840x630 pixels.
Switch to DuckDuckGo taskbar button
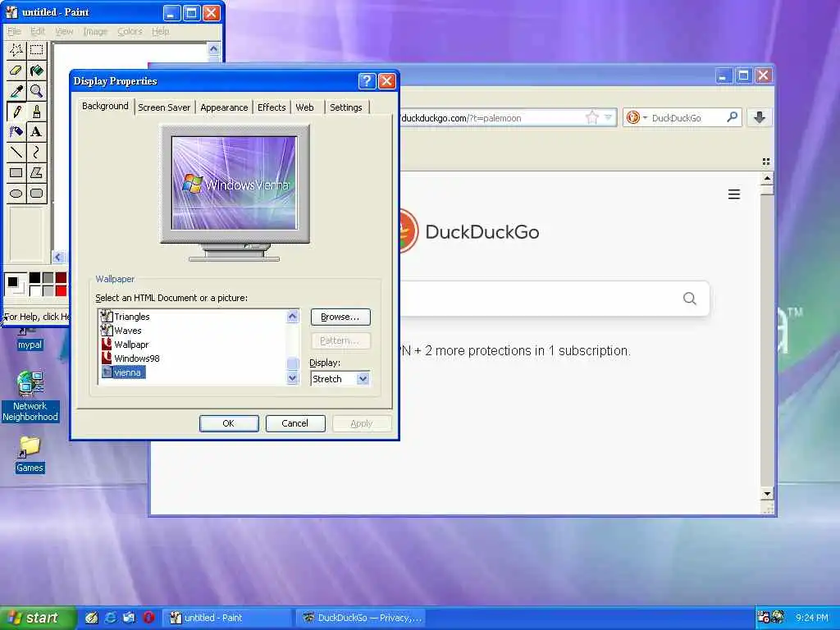tap(361, 618)
